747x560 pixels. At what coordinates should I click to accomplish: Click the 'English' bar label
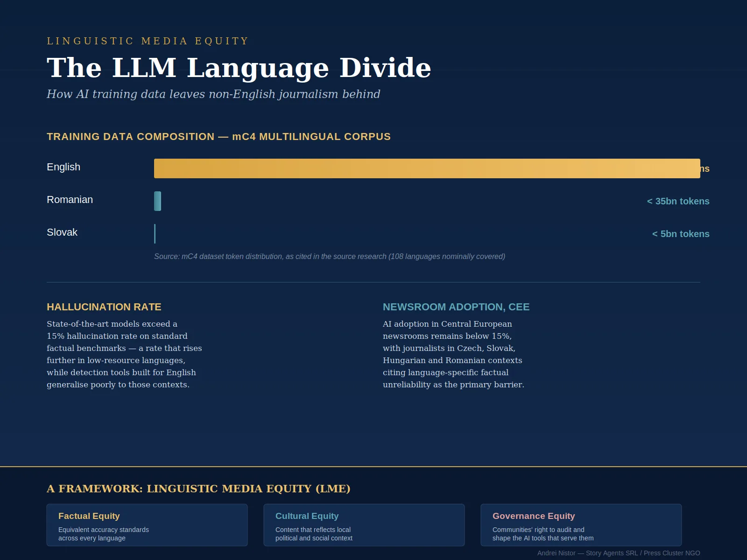tap(63, 167)
